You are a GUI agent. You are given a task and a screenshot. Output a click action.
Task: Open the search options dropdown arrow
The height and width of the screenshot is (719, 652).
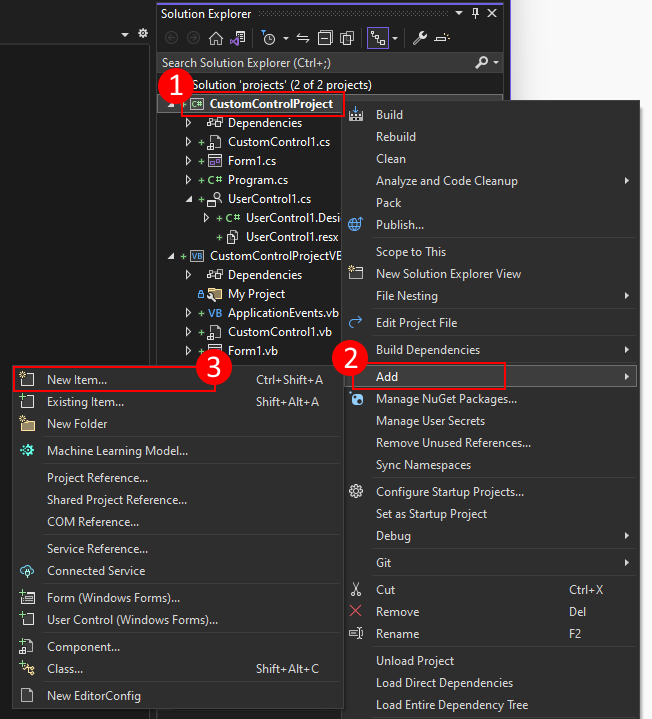(x=496, y=62)
